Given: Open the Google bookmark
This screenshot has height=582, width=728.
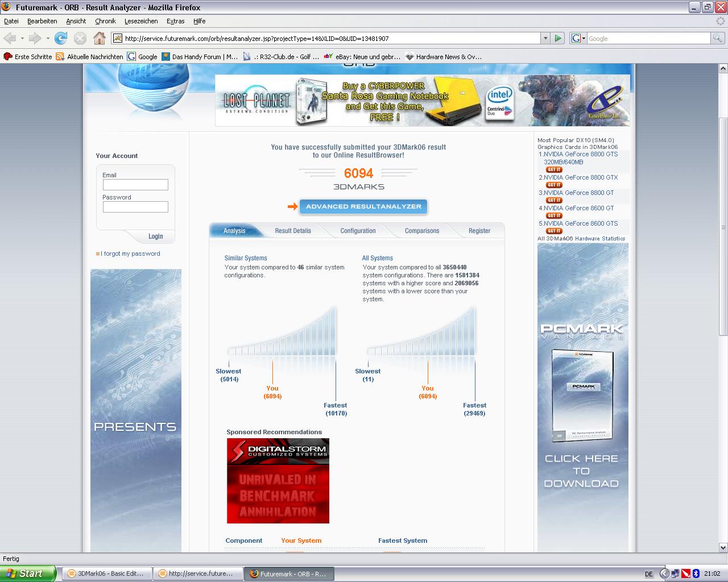Looking at the screenshot, I should (x=142, y=57).
